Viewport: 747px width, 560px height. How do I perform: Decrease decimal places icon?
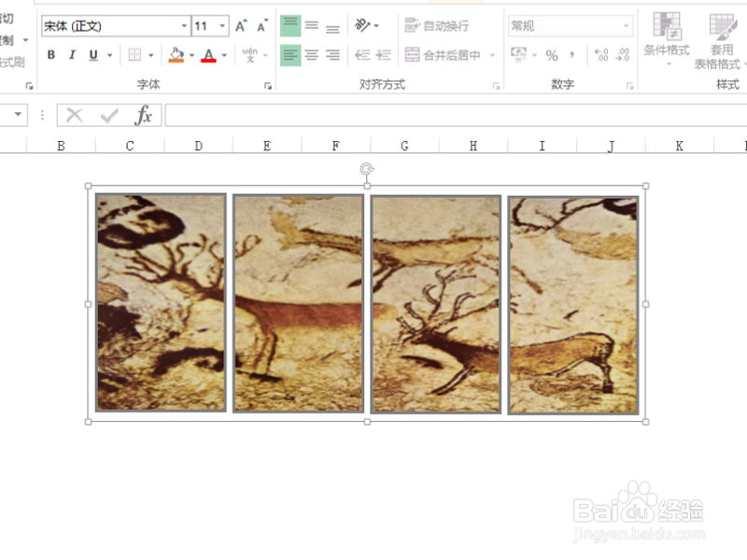tap(623, 55)
